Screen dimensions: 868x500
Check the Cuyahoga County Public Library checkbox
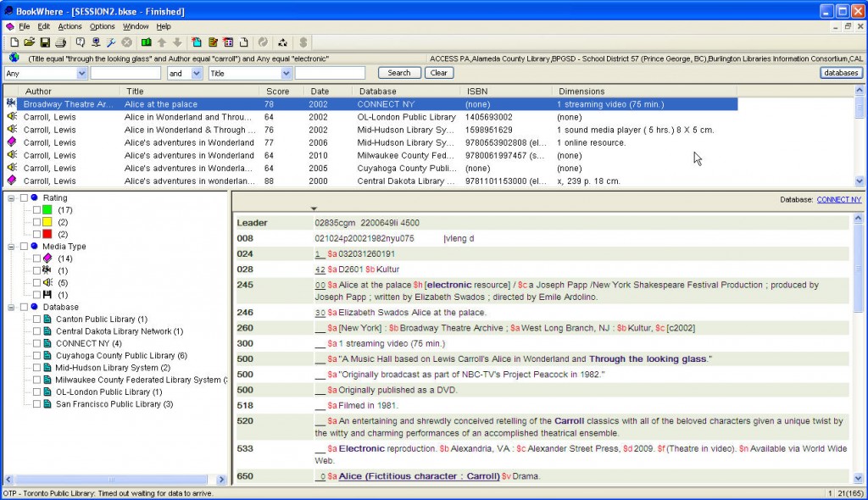tap(36, 355)
